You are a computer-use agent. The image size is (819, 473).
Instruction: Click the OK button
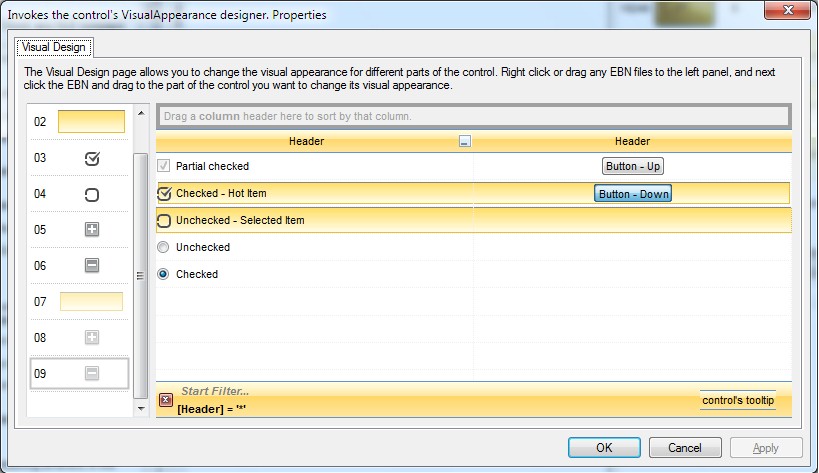click(x=604, y=448)
